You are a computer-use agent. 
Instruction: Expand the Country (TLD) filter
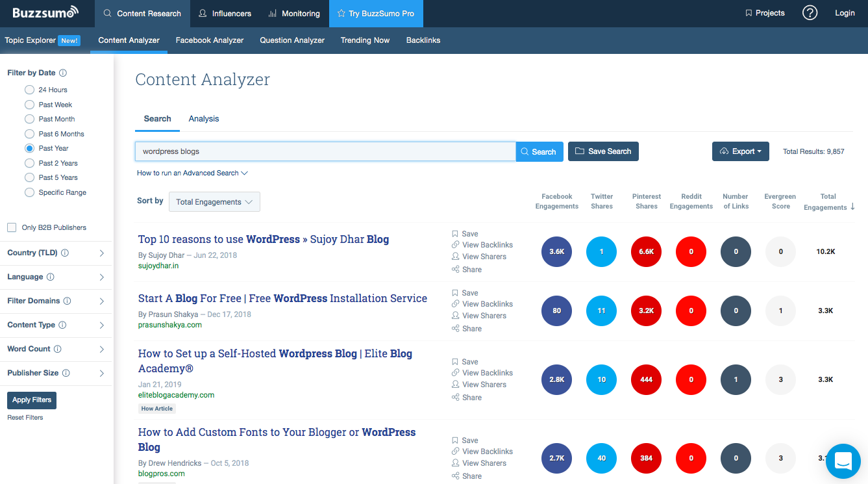pos(56,253)
